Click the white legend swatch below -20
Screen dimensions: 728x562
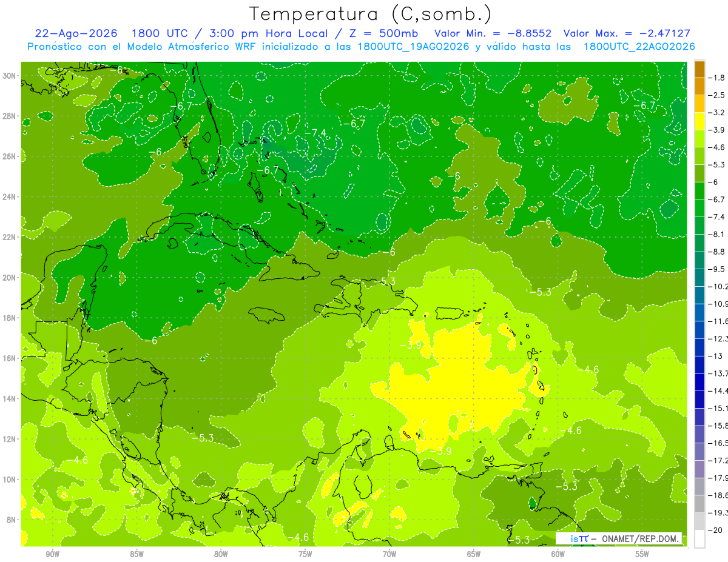pos(699,538)
